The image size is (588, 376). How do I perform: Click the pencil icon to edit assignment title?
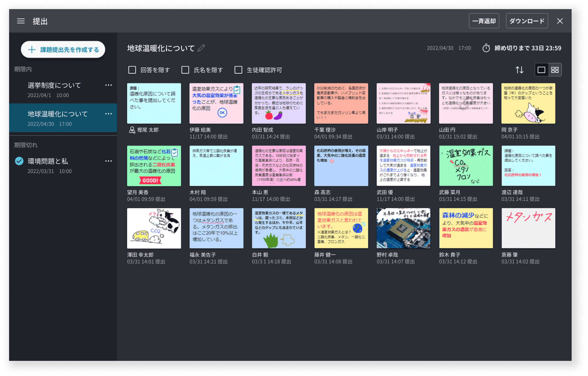point(201,48)
